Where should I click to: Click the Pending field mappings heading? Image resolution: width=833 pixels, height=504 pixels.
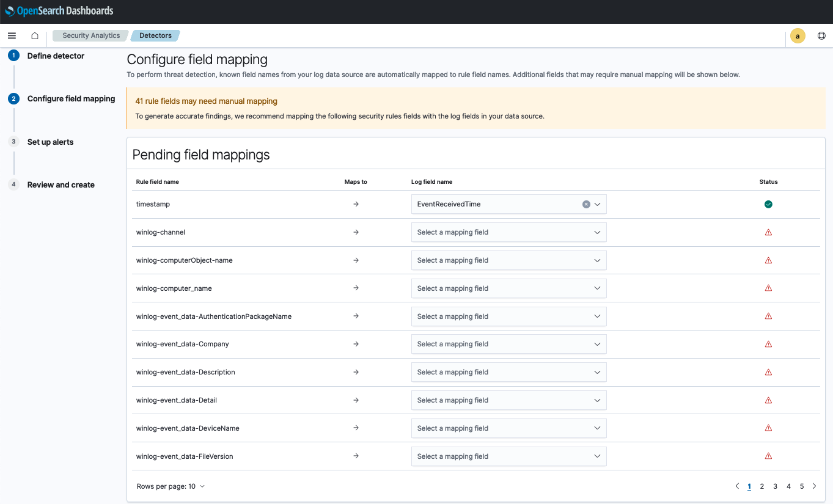[x=201, y=155]
